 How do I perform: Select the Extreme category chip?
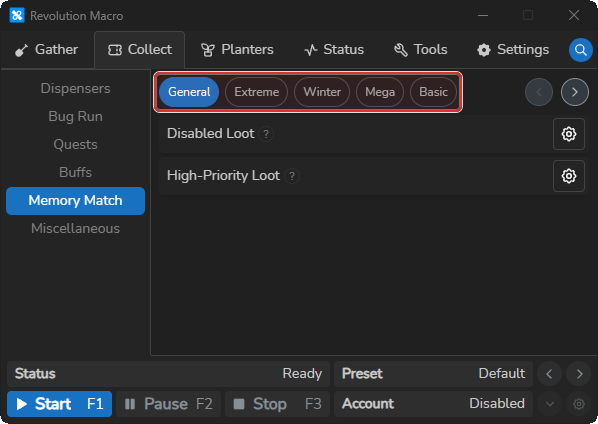click(256, 92)
